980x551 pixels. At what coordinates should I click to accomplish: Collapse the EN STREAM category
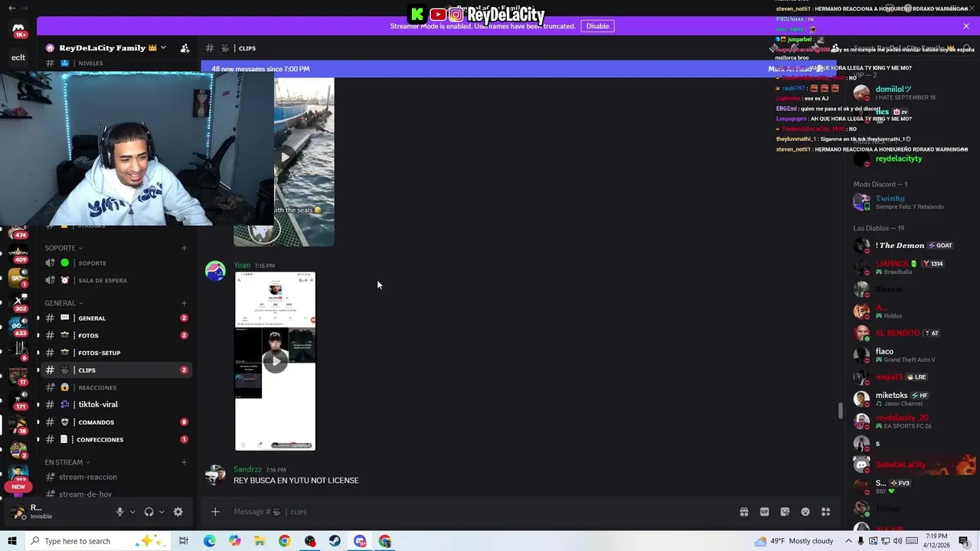point(67,462)
